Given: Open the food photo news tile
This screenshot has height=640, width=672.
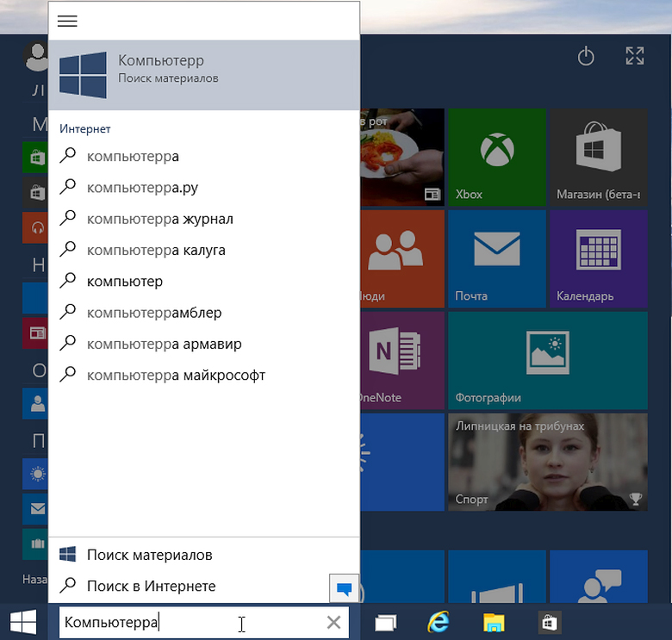Looking at the screenshot, I should [402, 158].
